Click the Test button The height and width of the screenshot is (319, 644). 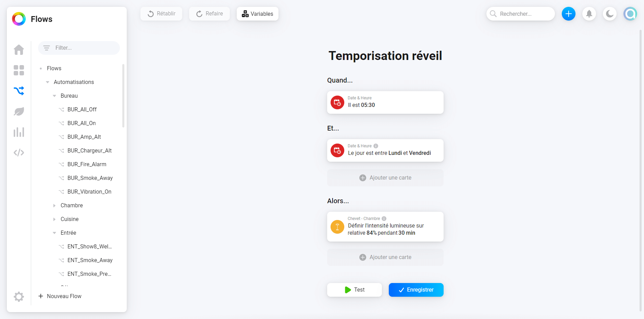tap(355, 290)
